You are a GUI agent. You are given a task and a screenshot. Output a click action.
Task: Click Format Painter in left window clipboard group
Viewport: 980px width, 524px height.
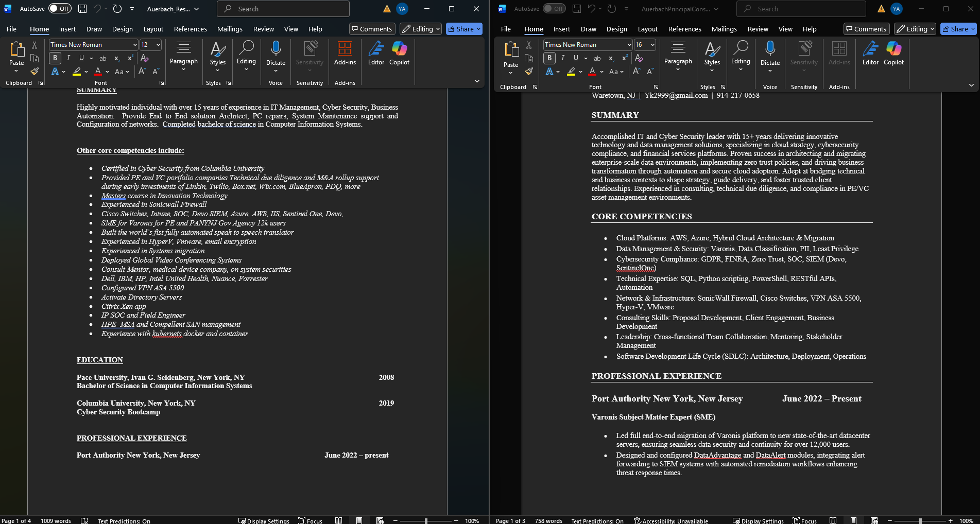[35, 72]
